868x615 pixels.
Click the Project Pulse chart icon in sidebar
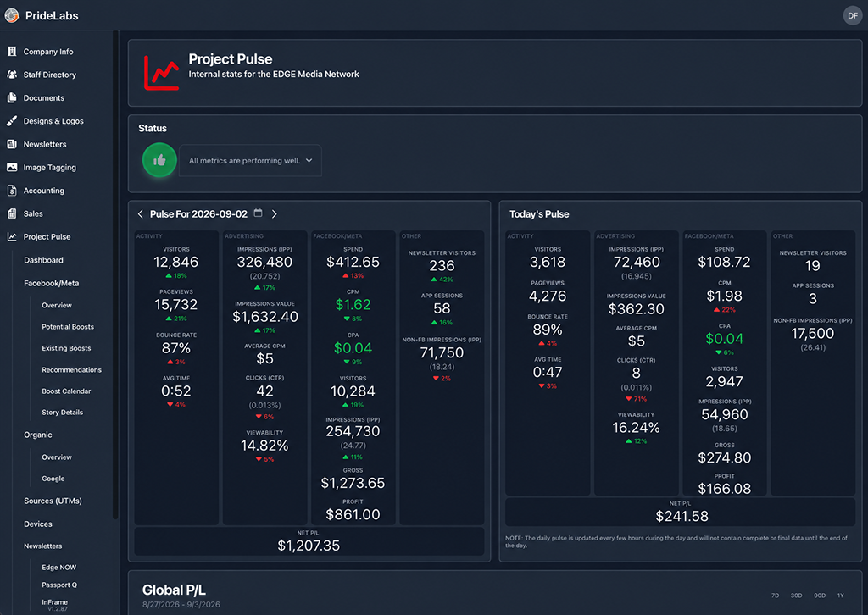pos(12,236)
